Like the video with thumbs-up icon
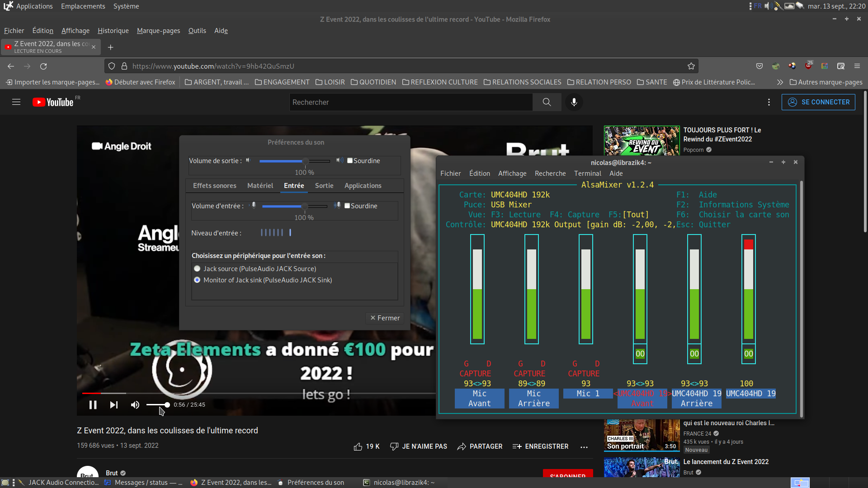Viewport: 868px width, 488px height. coord(358,446)
